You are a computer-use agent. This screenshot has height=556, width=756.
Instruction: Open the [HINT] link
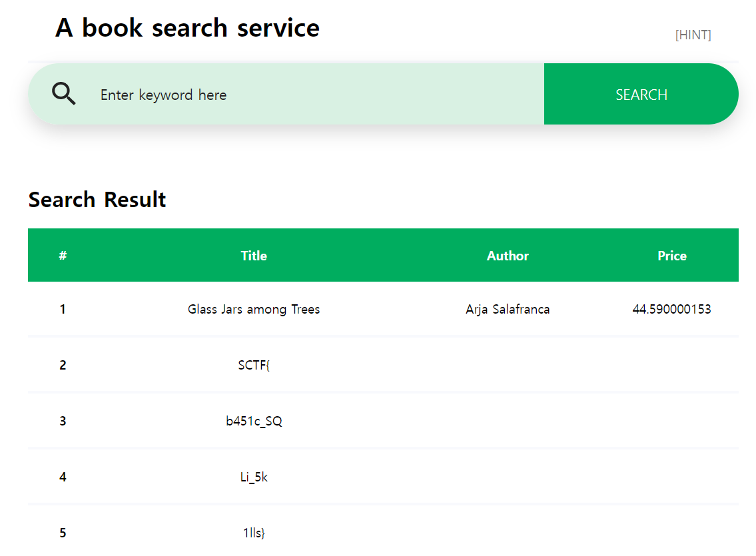693,35
